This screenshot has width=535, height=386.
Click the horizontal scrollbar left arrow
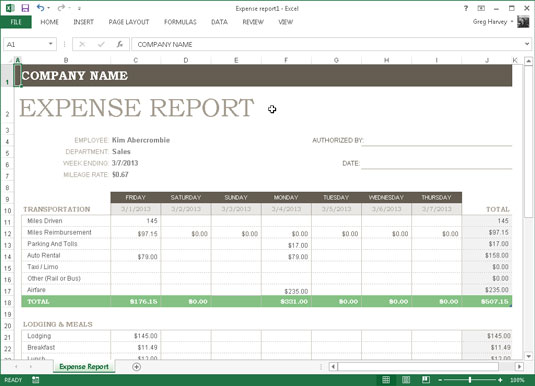[333, 367]
